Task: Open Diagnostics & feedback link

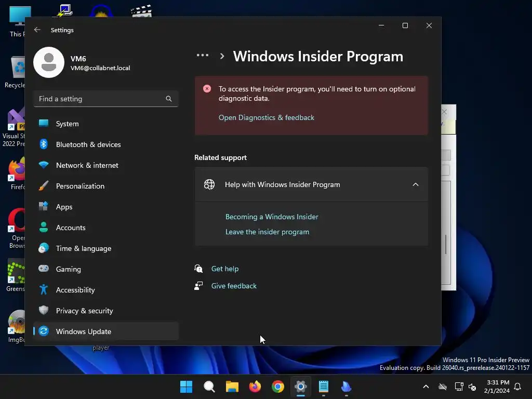Action: [x=267, y=118]
